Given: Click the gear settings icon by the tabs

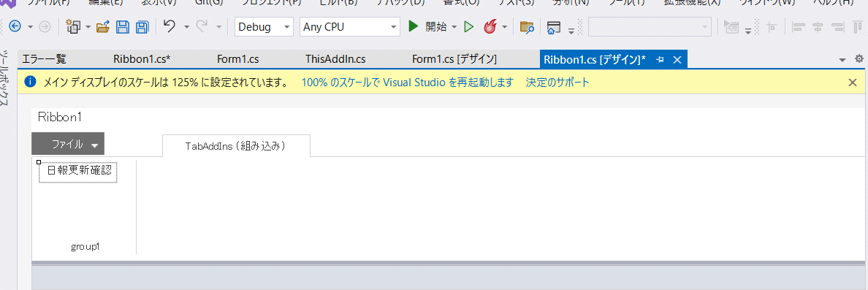Looking at the screenshot, I should [859, 58].
